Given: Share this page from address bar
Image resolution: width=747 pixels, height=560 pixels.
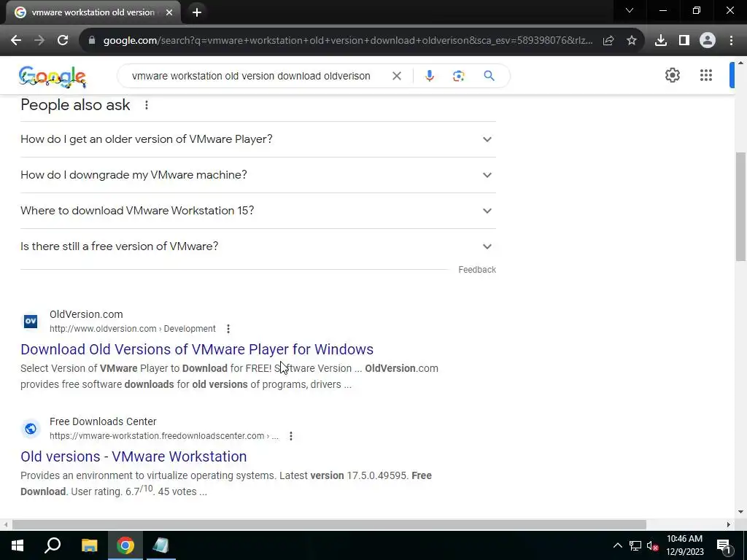Looking at the screenshot, I should click(x=608, y=41).
